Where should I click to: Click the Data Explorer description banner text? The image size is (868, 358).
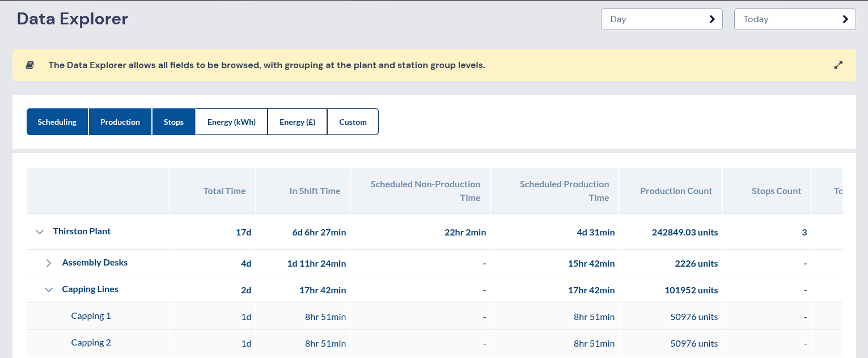point(266,65)
